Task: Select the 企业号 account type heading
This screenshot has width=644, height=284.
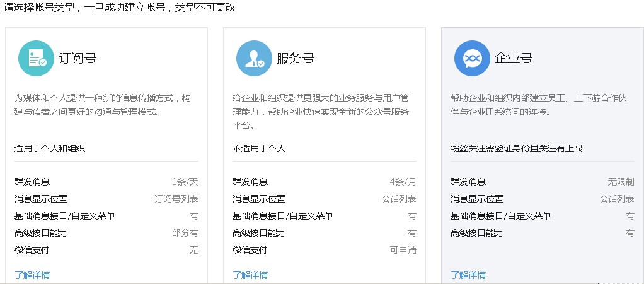Action: [514, 59]
